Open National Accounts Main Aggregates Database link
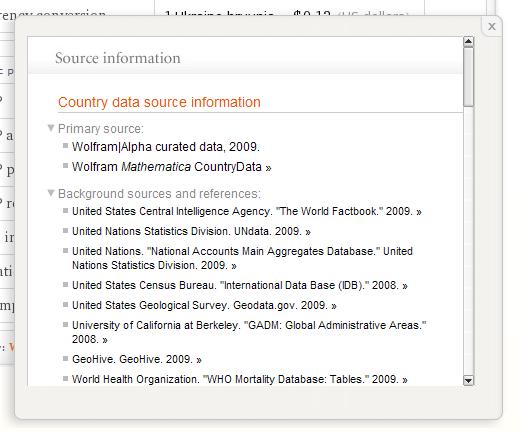This screenshot has height=432, width=522. [x=242, y=258]
